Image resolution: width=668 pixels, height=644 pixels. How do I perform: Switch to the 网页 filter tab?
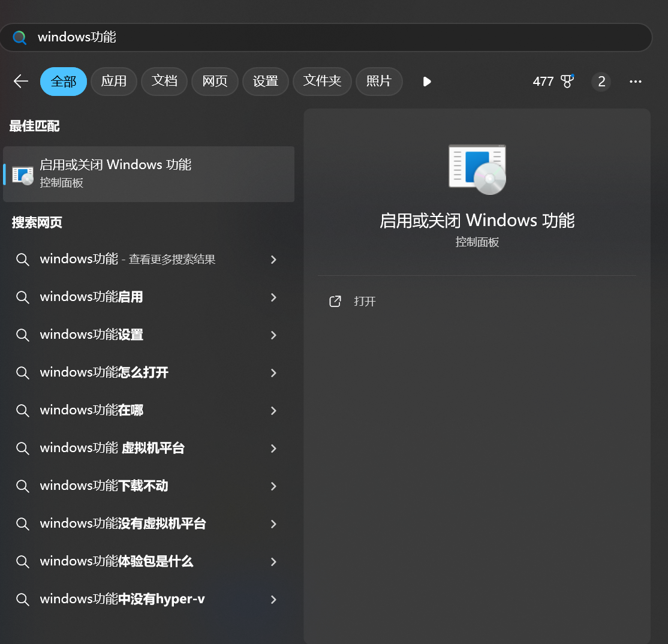pyautogui.click(x=215, y=81)
